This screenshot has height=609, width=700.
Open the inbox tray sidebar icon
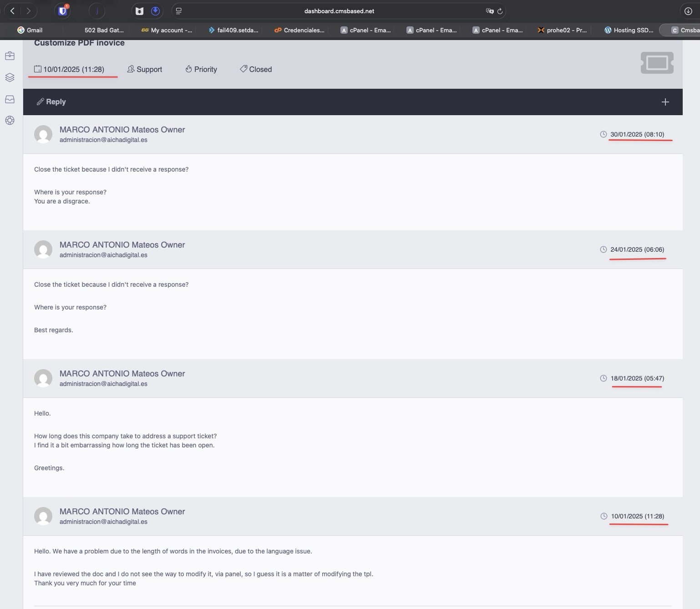[10, 99]
